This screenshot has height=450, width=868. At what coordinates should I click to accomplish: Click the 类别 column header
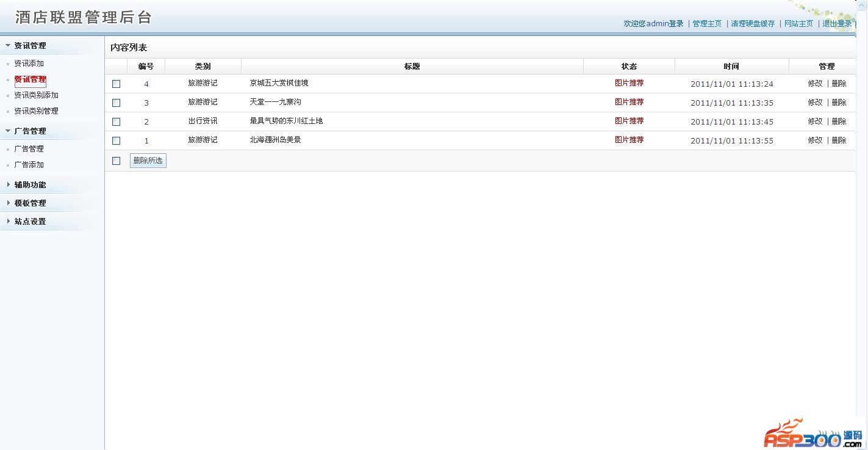click(x=203, y=67)
